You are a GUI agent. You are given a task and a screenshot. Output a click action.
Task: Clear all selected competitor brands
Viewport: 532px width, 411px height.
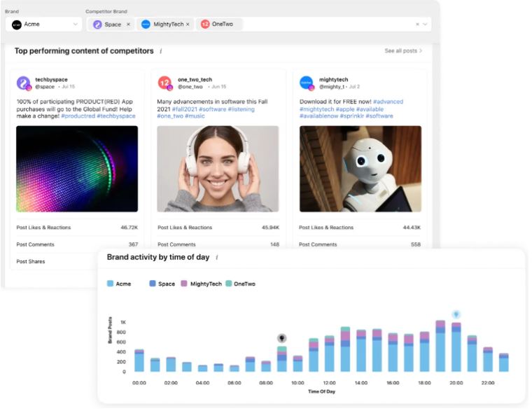(x=417, y=25)
